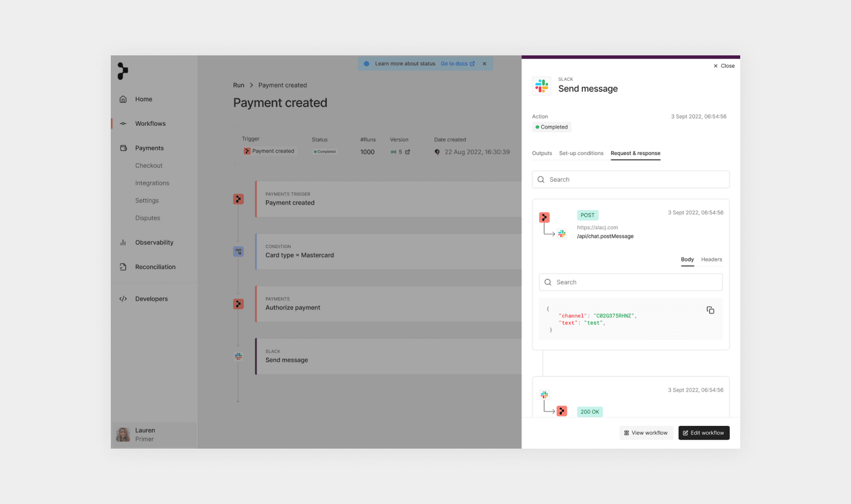Viewport: 851px width, 504px height.
Task: Click the 200 OK status badge
Action: pyautogui.click(x=589, y=412)
